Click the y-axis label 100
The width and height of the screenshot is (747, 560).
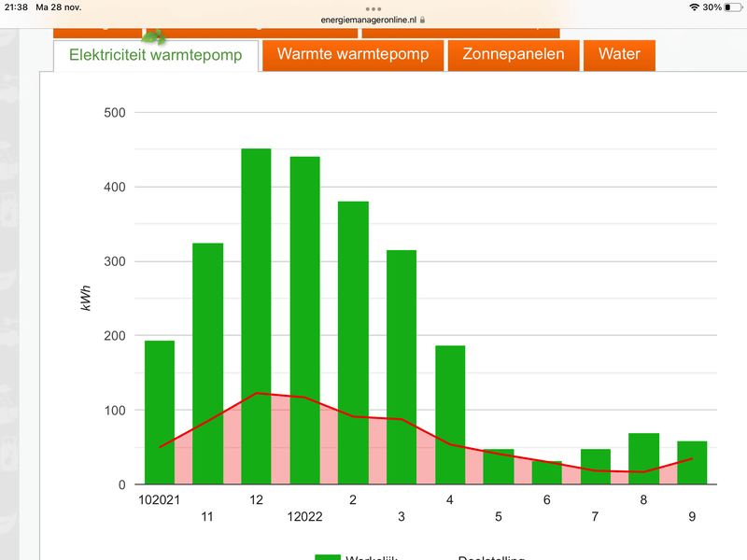pos(115,411)
